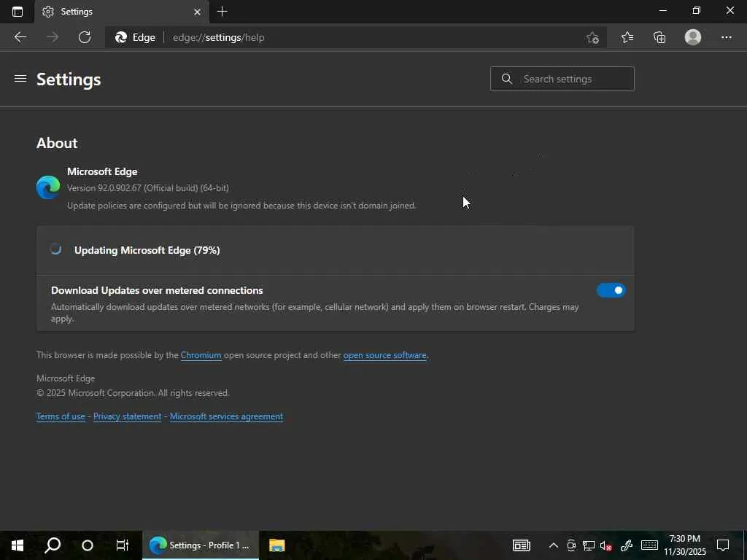Click the search magnifier icon in settings
Screen dimensions: 747x560
coord(507,79)
